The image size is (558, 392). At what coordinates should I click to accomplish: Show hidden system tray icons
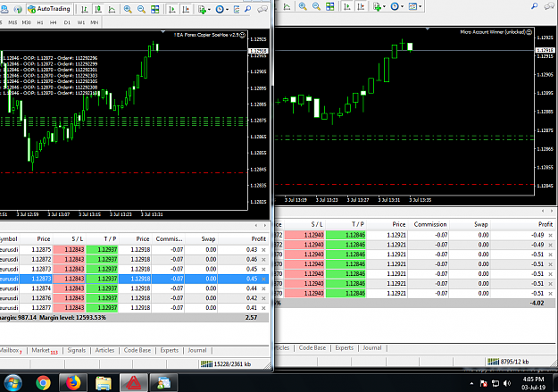coord(471,383)
